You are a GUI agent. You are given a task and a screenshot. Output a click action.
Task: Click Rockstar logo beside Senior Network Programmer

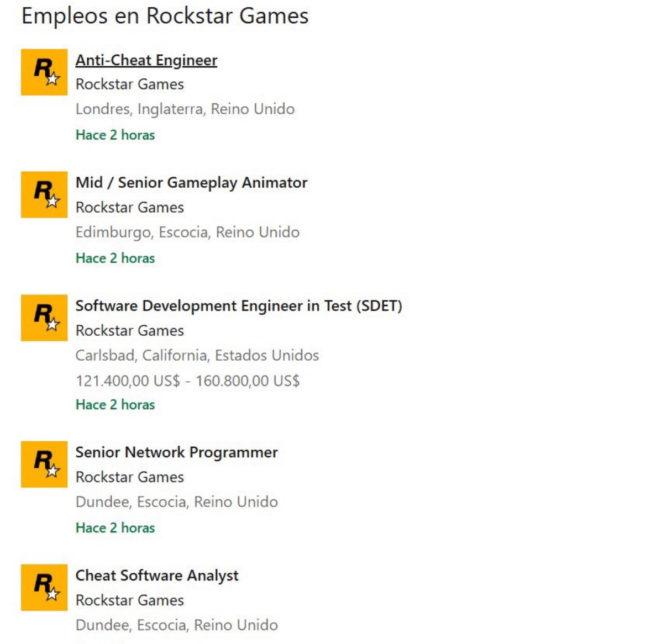coord(44,464)
